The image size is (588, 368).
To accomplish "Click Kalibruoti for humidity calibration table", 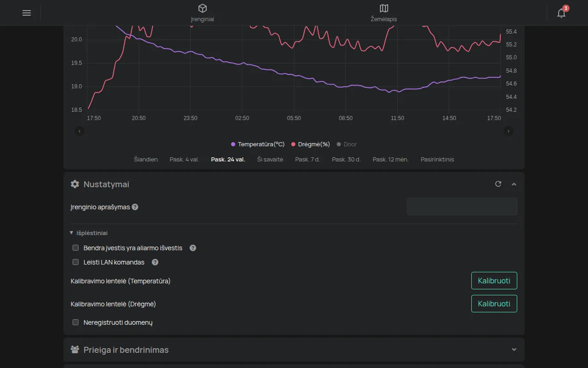I will pos(494,304).
